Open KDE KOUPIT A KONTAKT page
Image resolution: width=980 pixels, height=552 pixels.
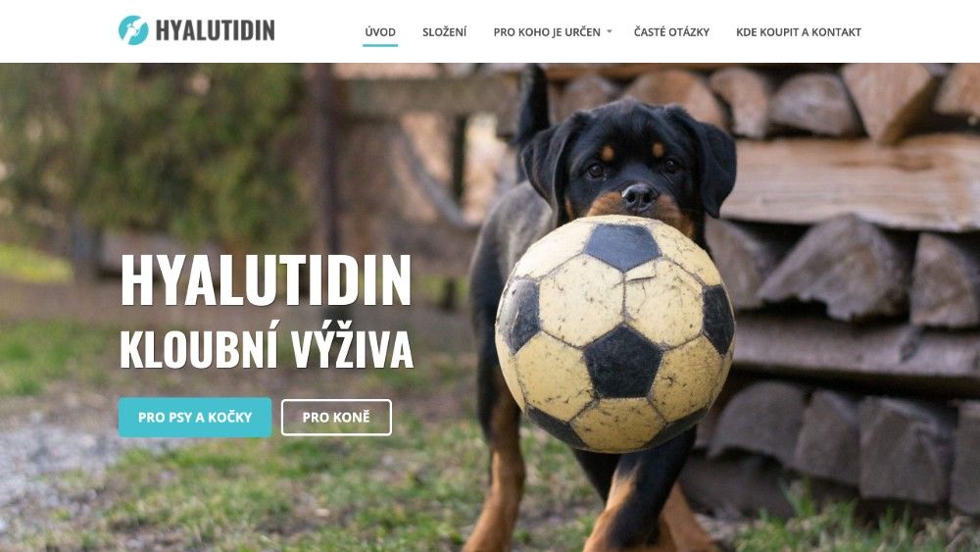(x=798, y=32)
